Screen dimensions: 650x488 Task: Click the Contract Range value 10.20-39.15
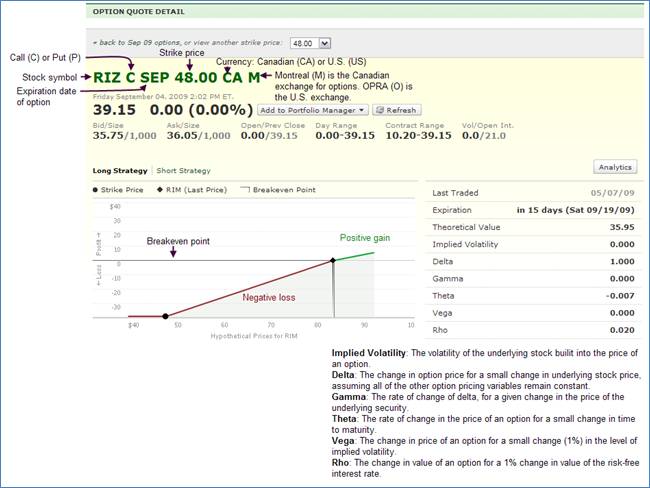[418, 136]
